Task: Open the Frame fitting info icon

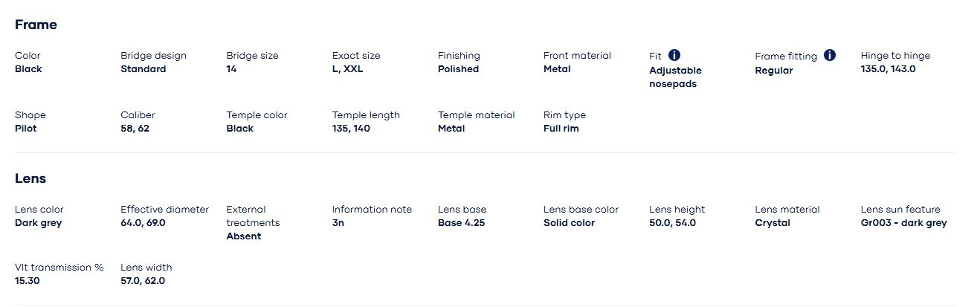Action: [x=830, y=55]
